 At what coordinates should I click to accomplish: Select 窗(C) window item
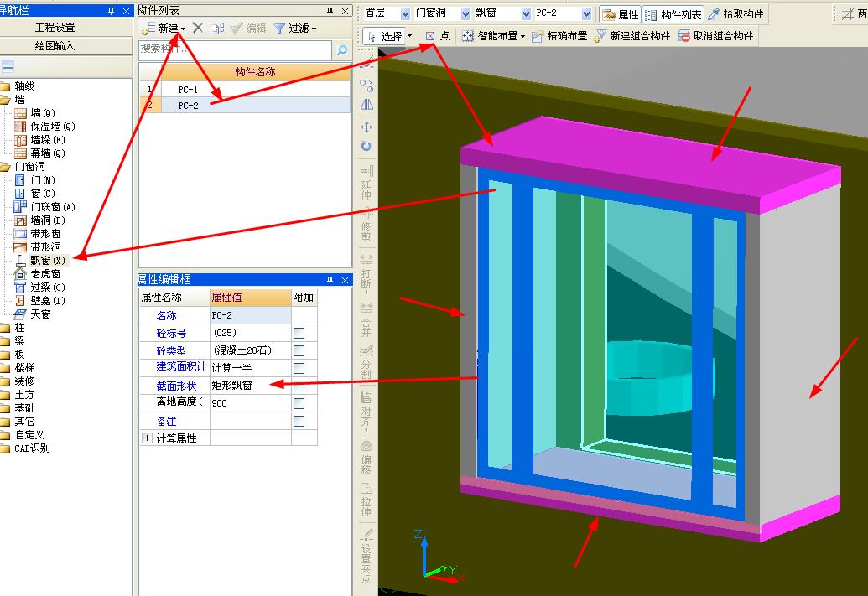(x=35, y=193)
